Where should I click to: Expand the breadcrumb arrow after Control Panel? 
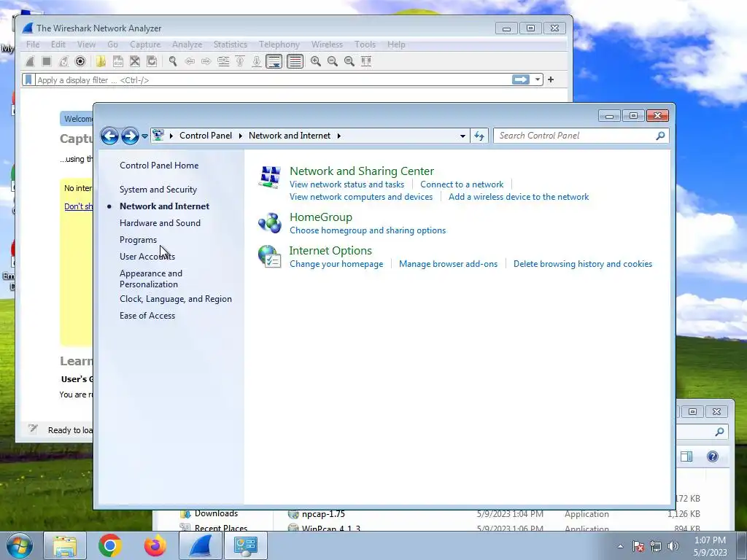tap(241, 136)
